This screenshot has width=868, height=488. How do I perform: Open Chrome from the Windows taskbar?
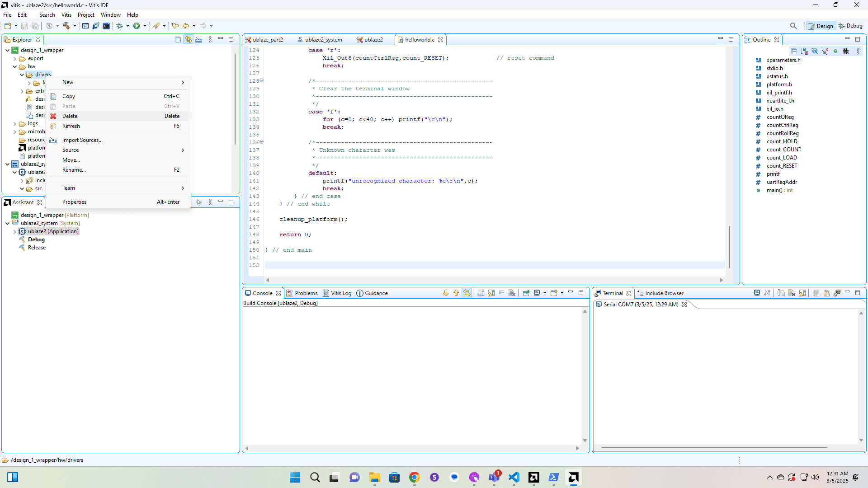[414, 477]
